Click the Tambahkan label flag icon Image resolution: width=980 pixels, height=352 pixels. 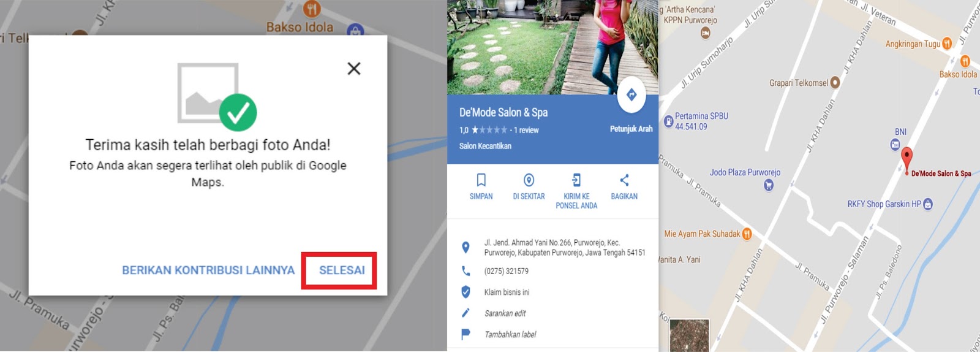tap(466, 334)
